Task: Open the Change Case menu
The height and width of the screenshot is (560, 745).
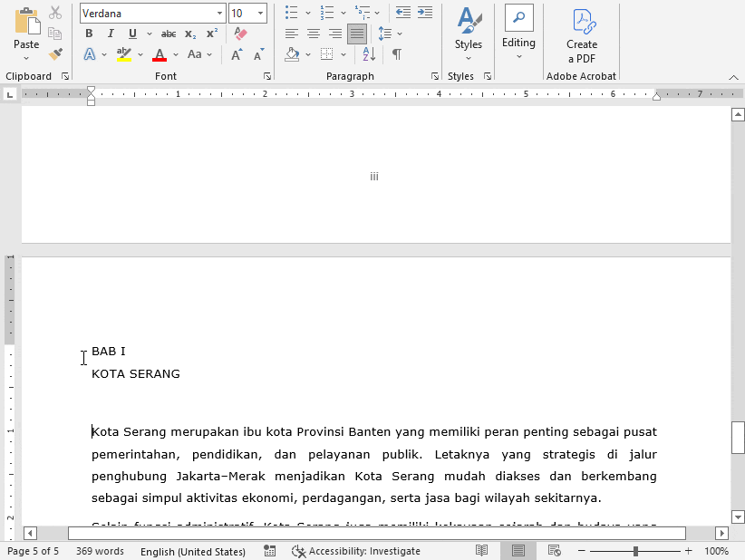Action: click(x=198, y=54)
